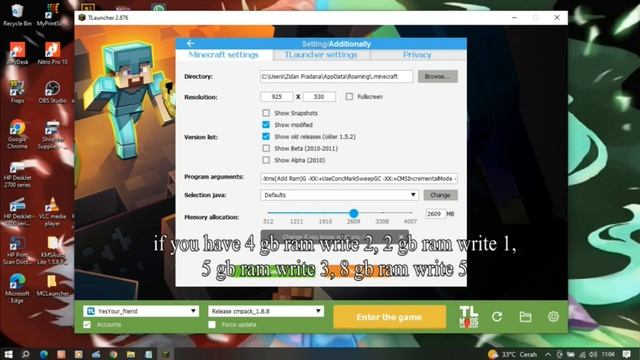Click Enter the game button
The image size is (640, 360).
389,317
